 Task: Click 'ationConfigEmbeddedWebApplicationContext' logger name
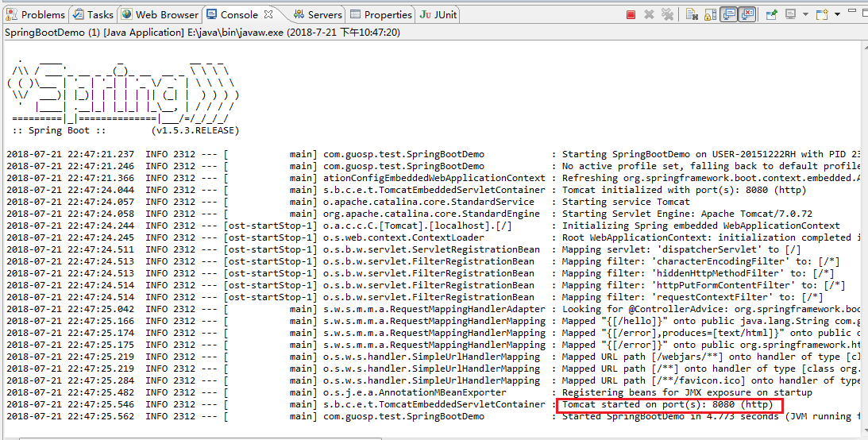pos(434,178)
